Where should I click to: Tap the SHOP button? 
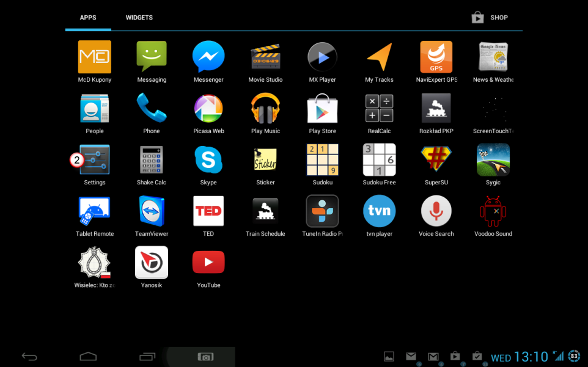pos(490,18)
